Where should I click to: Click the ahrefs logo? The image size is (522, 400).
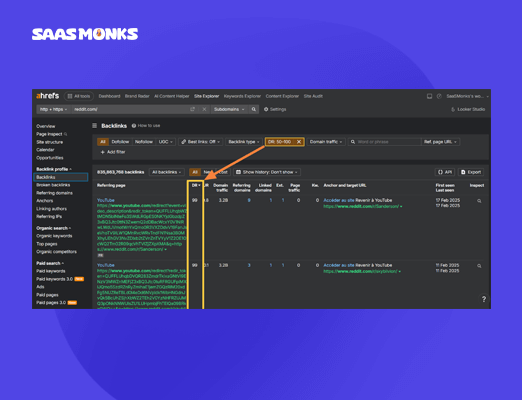[x=47, y=96]
